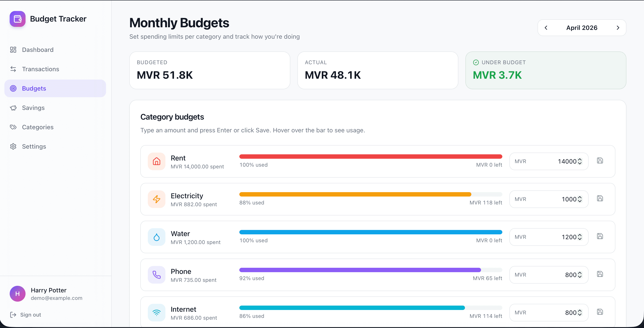
Task: Click the Category budgets heading
Action: click(x=172, y=117)
